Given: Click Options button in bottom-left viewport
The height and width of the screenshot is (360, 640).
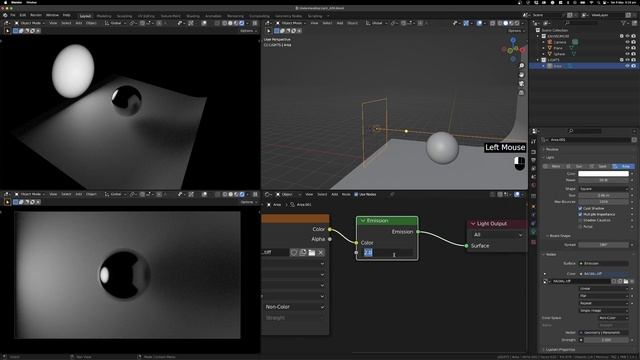Looking at the screenshot, I should pos(248,202).
